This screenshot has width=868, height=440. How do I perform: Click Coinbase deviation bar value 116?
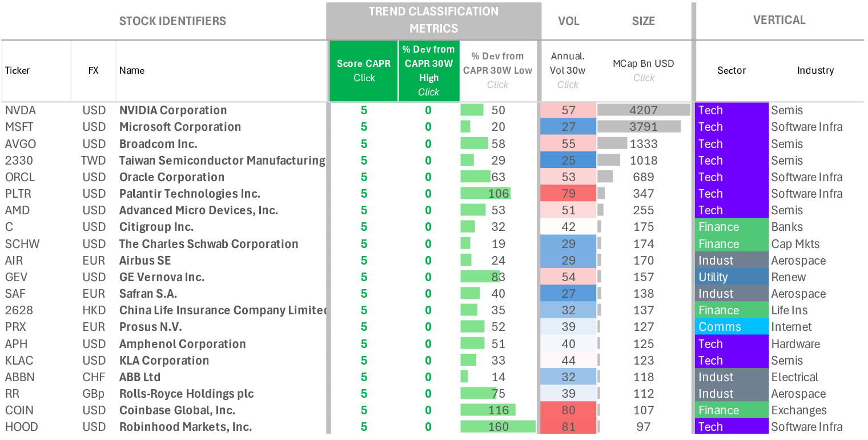pyautogui.click(x=499, y=410)
